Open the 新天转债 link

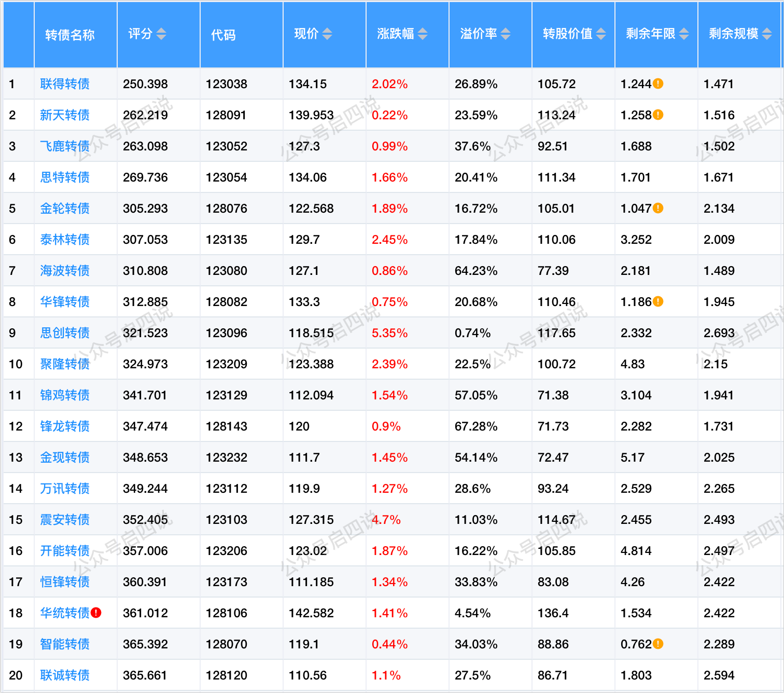tap(65, 115)
